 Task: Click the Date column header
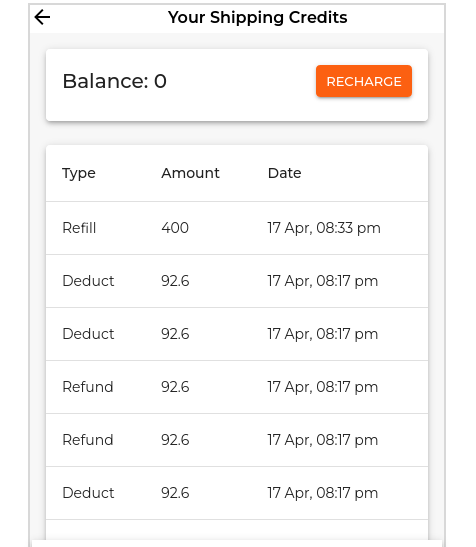(x=284, y=173)
